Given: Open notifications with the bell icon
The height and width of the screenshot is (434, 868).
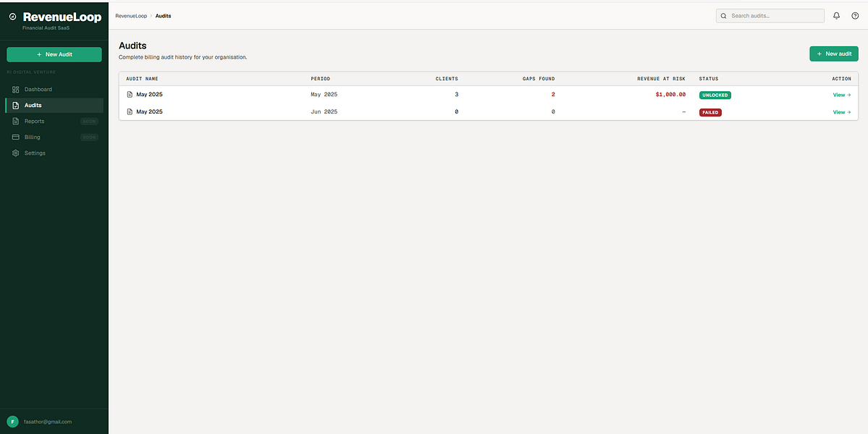Looking at the screenshot, I should [836, 16].
